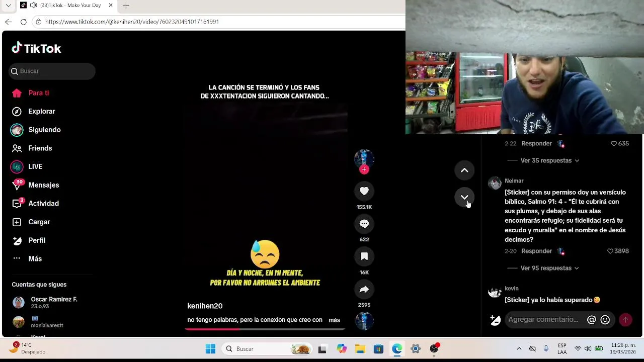The width and height of the screenshot is (644, 362).
Task: Go to the next video with the down arrow
Action: click(464, 197)
